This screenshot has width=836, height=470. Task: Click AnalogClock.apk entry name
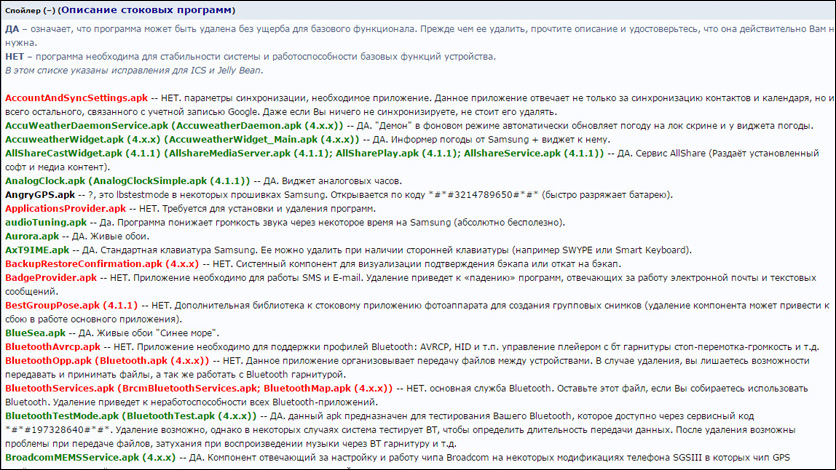pos(45,181)
